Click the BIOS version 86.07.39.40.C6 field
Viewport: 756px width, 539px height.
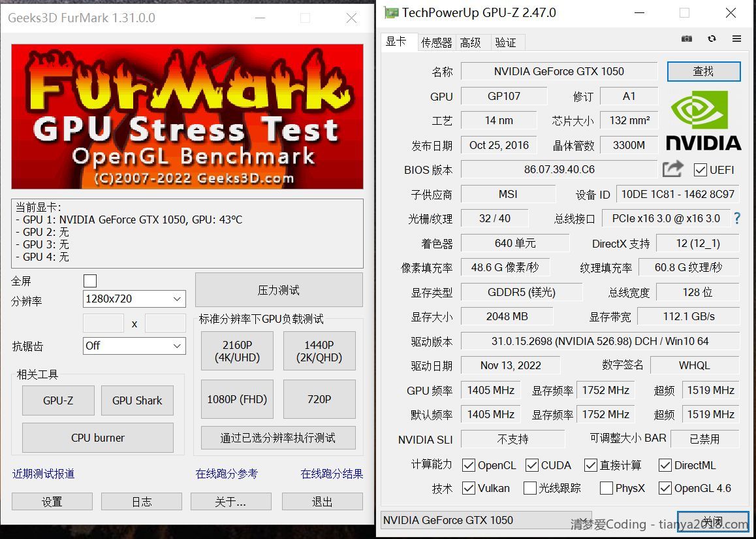point(559,169)
